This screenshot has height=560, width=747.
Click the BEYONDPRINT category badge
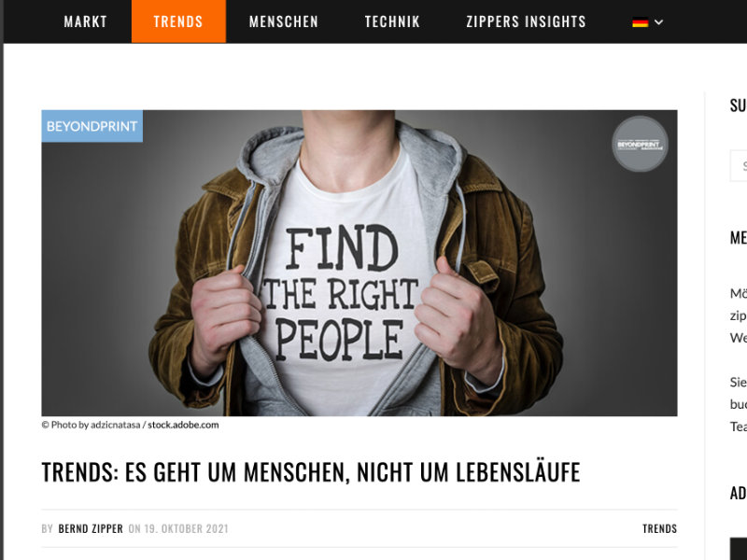(92, 126)
